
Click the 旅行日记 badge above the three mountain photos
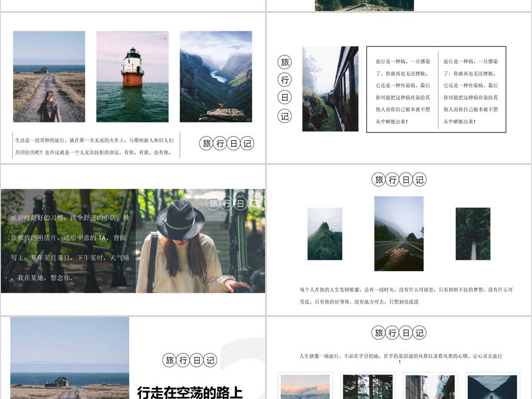399,180
